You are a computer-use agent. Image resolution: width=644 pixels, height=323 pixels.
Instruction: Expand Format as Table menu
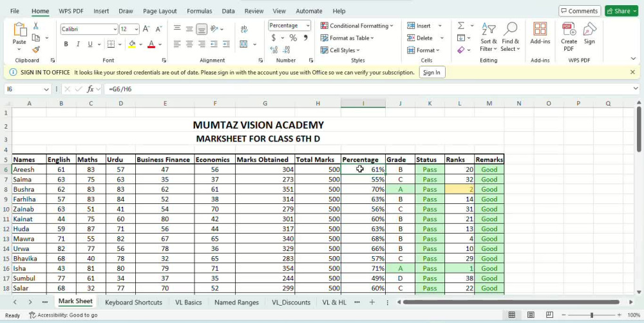348,38
